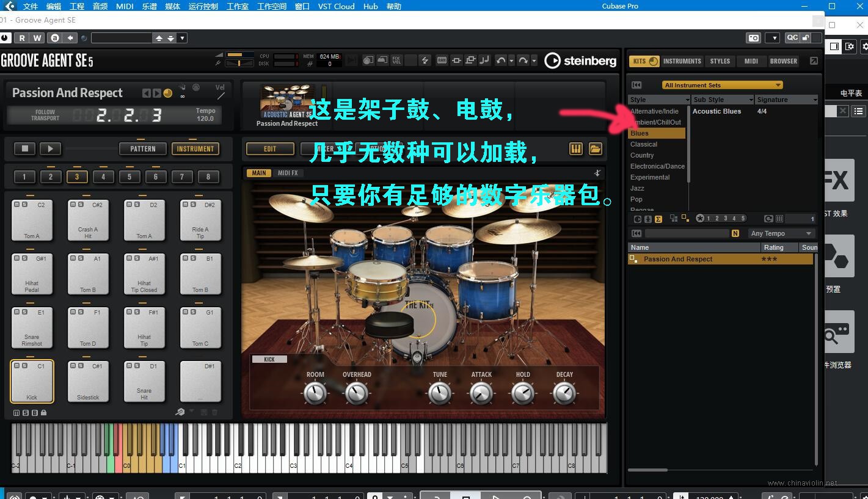Click the plugin activate power icon
The width and height of the screenshot is (868, 499).
[5, 38]
